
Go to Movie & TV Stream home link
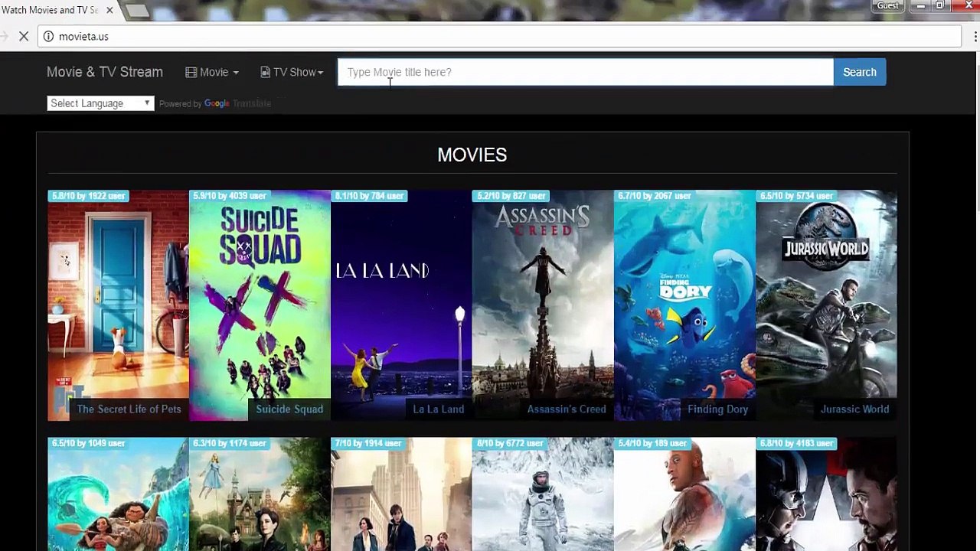pyautogui.click(x=105, y=72)
